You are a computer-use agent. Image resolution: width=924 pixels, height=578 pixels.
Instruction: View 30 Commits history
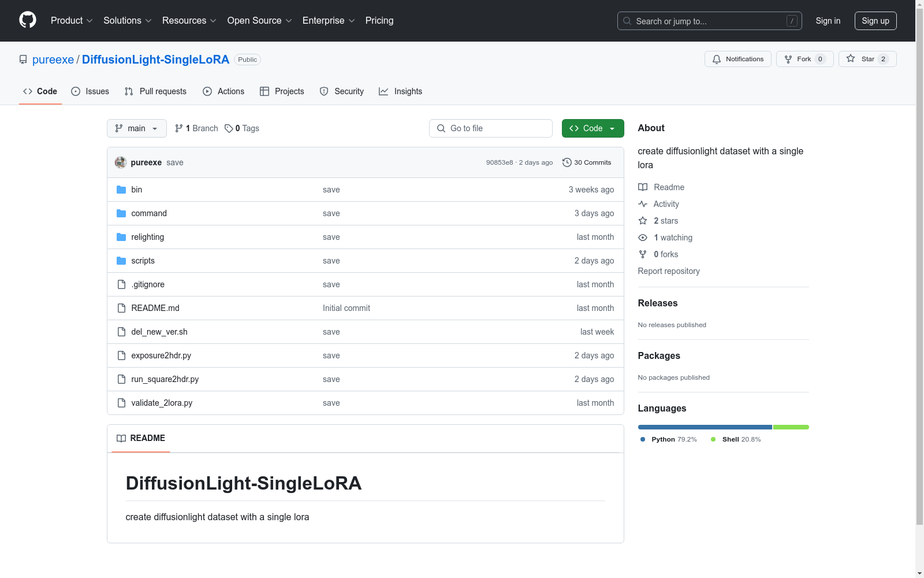587,162
